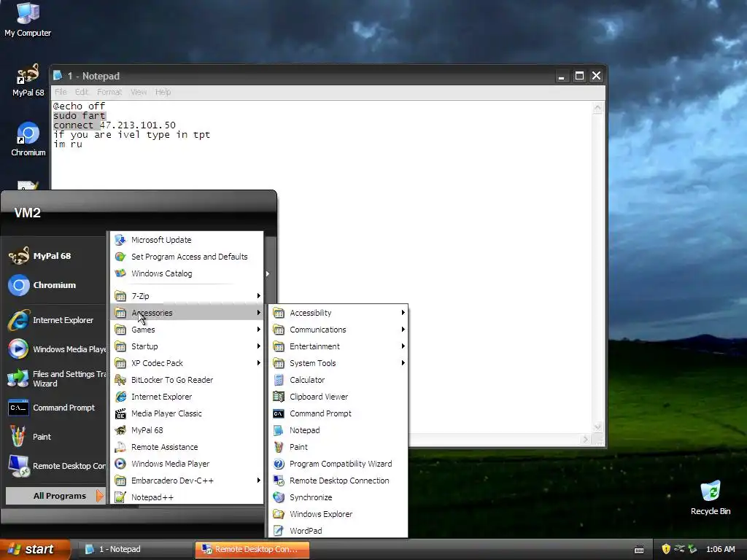Launch WordPad from Accessories
Screen dimensions: 747x560
tap(338, 531)
